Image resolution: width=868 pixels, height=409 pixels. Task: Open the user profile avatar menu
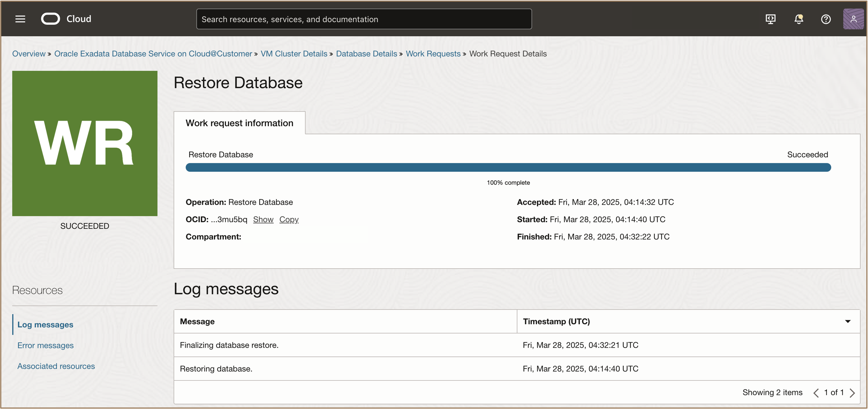click(x=853, y=19)
